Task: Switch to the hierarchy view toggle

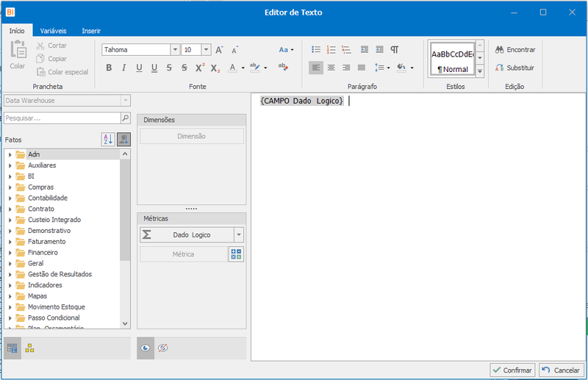Action: (x=29, y=348)
